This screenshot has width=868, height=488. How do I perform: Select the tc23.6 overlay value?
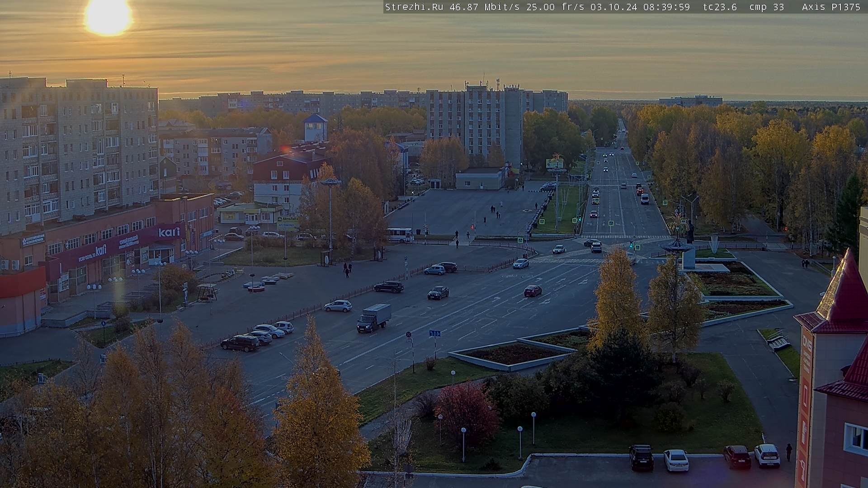coord(720,7)
